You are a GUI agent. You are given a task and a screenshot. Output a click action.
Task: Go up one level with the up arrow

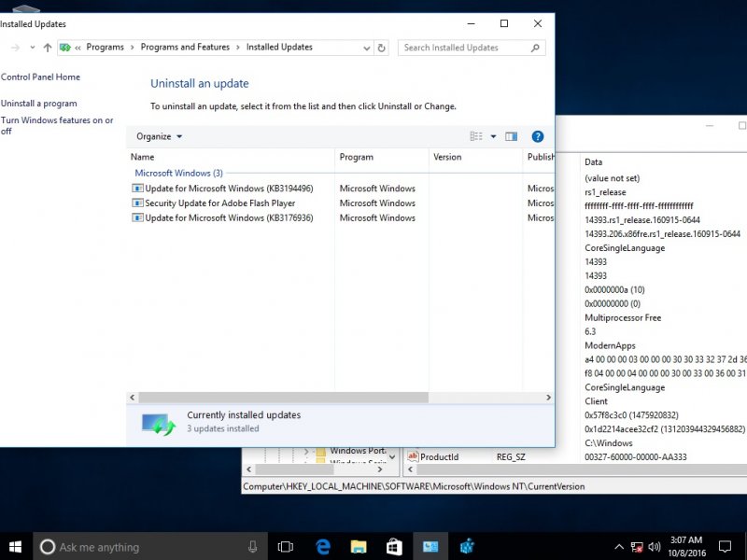pos(48,48)
